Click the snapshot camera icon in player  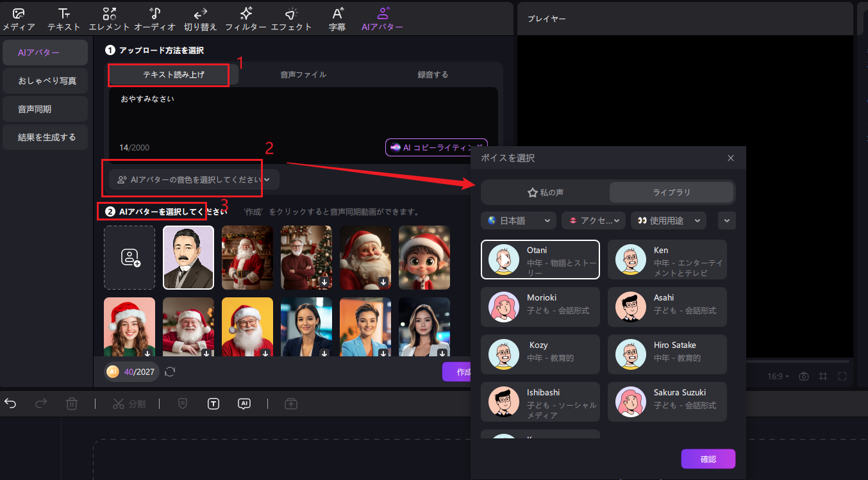(x=804, y=376)
